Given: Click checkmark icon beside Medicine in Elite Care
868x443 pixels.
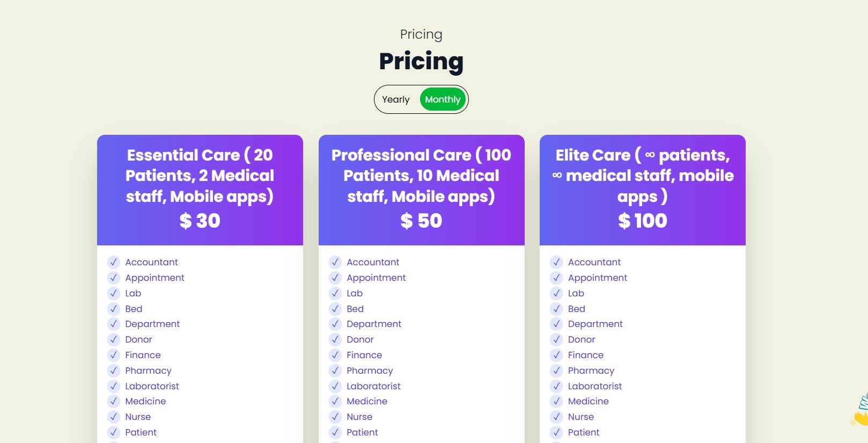Looking at the screenshot, I should 556,401.
